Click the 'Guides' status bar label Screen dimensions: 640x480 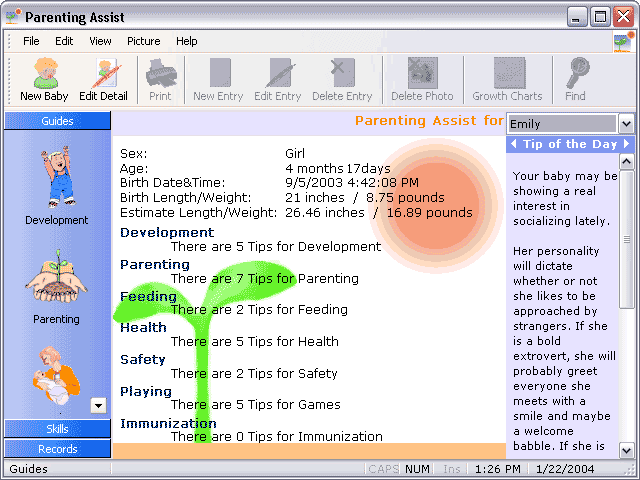tap(29, 469)
